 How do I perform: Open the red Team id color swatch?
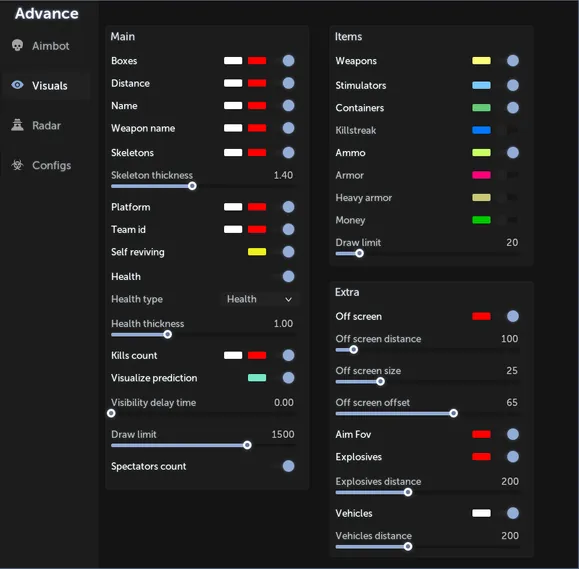257,229
